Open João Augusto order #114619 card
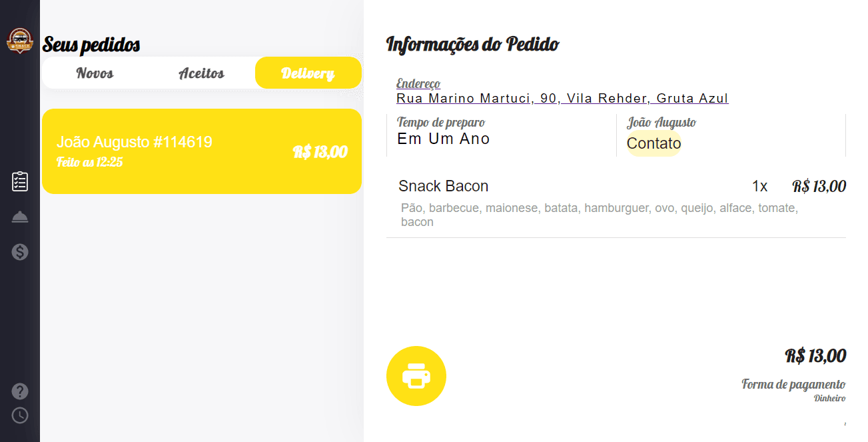This screenshot has width=868, height=442. click(x=201, y=151)
